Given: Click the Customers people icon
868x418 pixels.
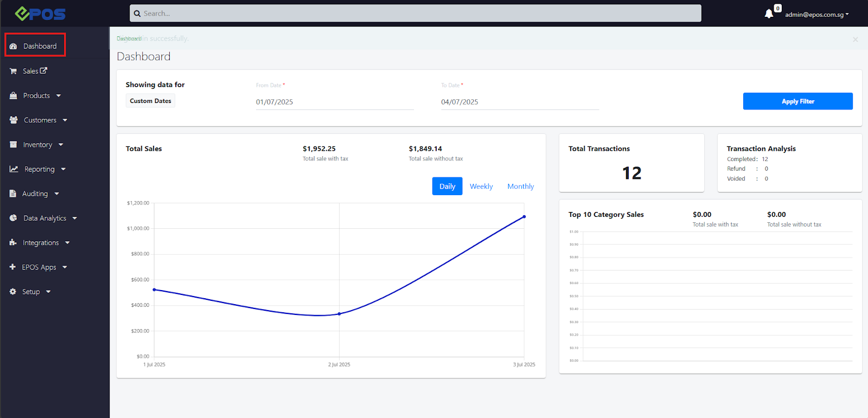Looking at the screenshot, I should tap(14, 120).
